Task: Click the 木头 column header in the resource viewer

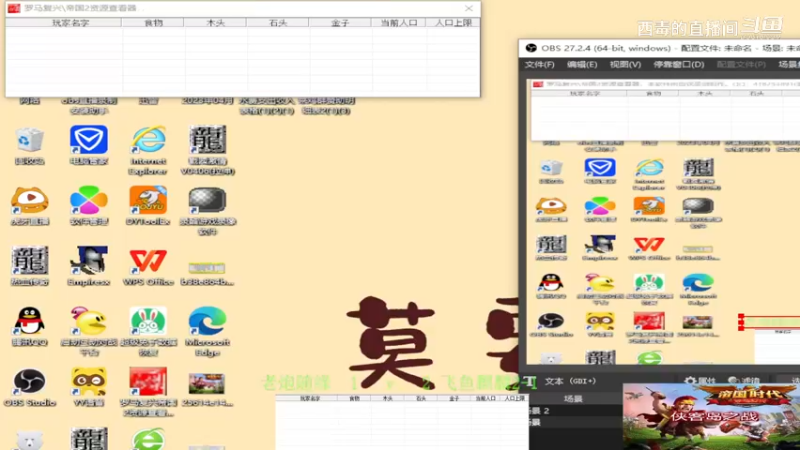Action: (215, 23)
